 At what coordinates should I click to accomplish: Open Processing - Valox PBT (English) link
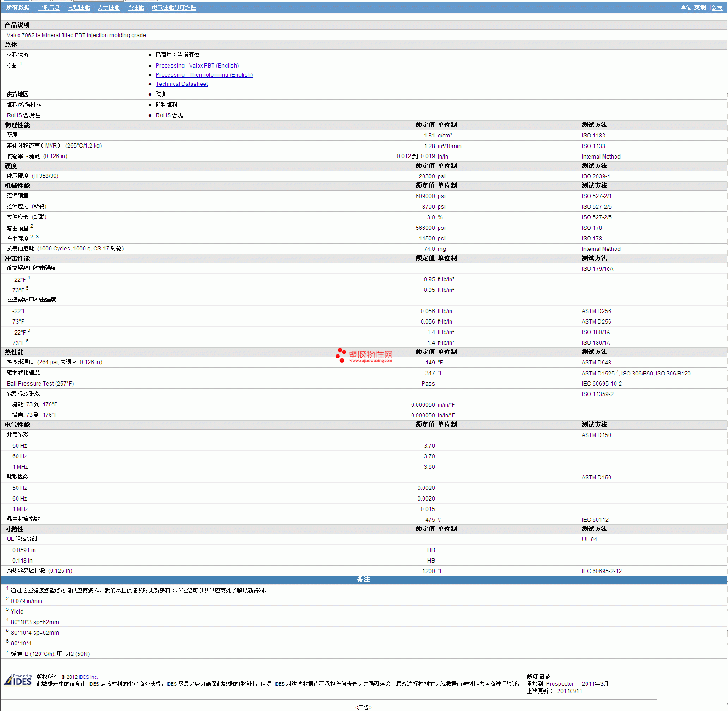tap(197, 66)
